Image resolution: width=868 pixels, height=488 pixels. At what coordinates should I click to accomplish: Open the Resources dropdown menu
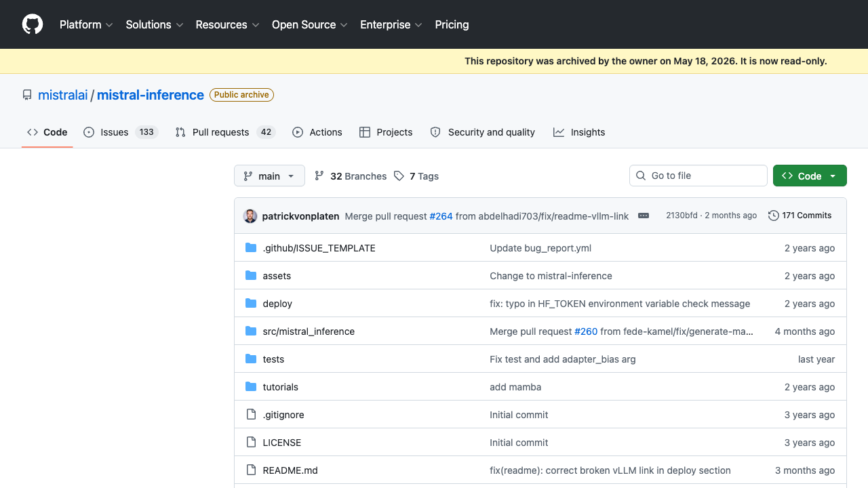point(227,24)
